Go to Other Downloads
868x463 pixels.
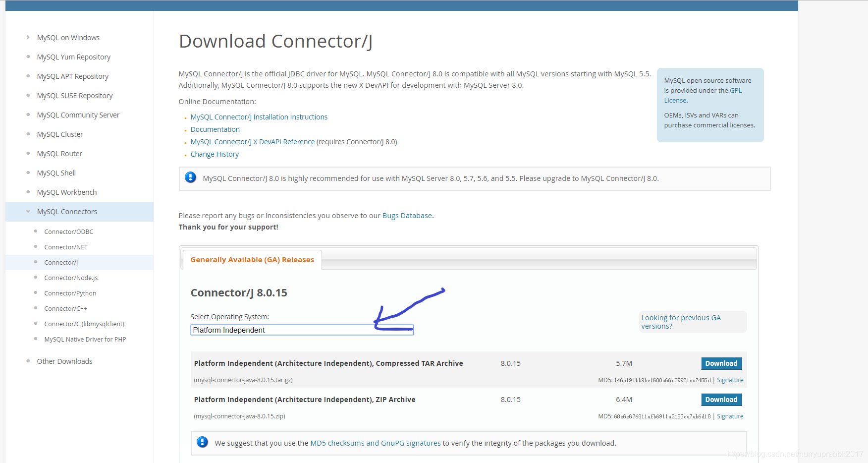pyautogui.click(x=64, y=361)
